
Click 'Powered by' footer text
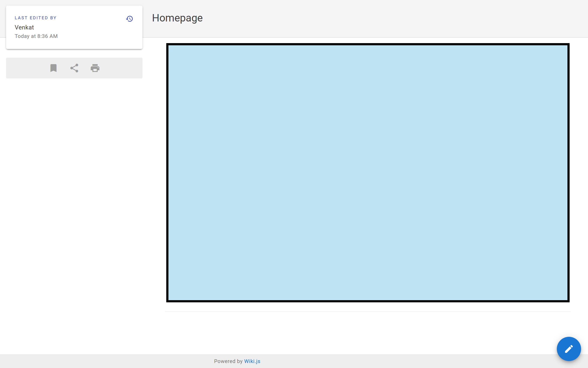[228, 361]
